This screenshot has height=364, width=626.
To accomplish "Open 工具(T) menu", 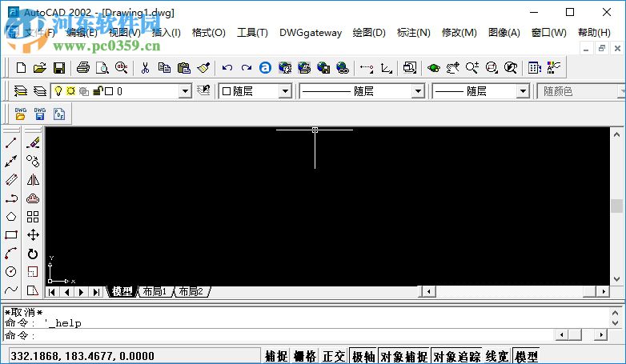I will coord(252,33).
